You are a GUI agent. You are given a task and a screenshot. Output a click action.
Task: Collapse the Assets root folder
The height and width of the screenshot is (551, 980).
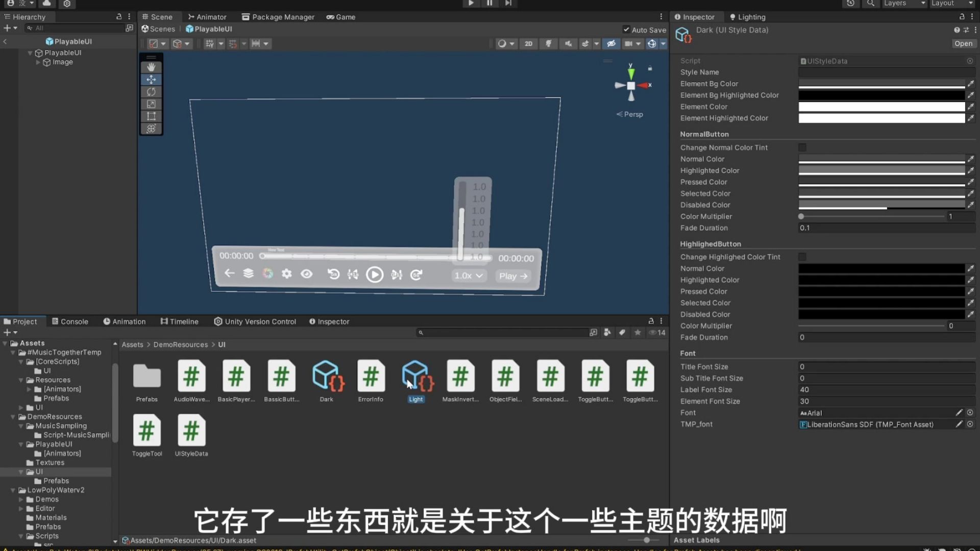[x=5, y=343]
